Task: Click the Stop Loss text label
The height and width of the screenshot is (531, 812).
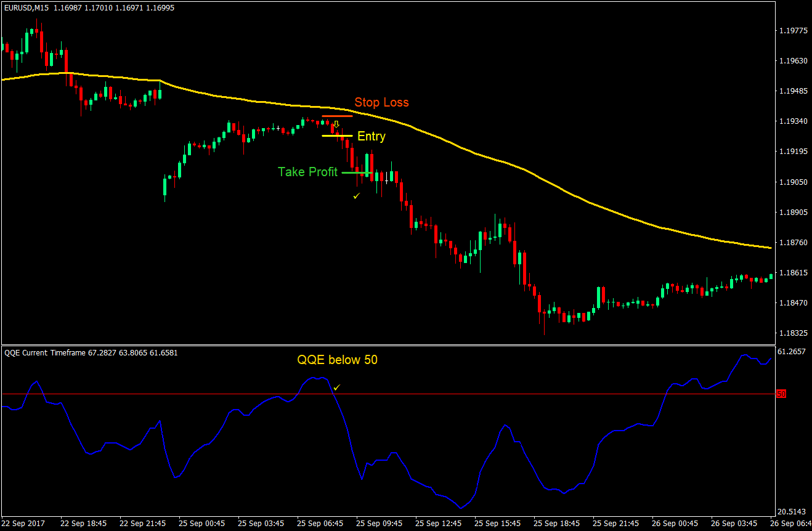Action: (381, 102)
